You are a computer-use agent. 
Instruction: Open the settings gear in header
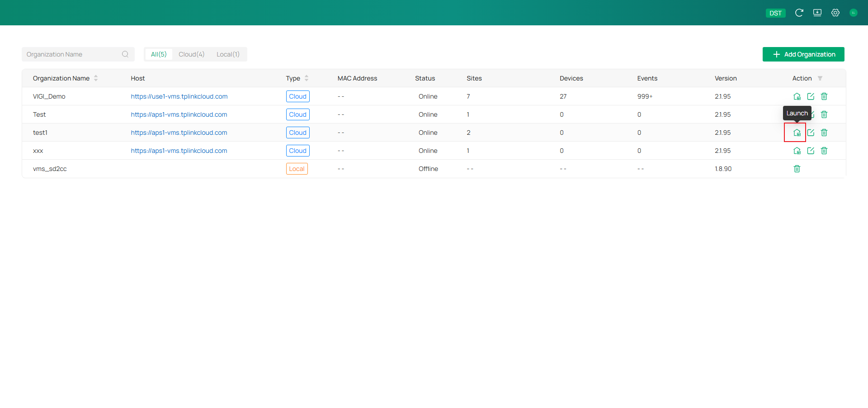pos(835,13)
